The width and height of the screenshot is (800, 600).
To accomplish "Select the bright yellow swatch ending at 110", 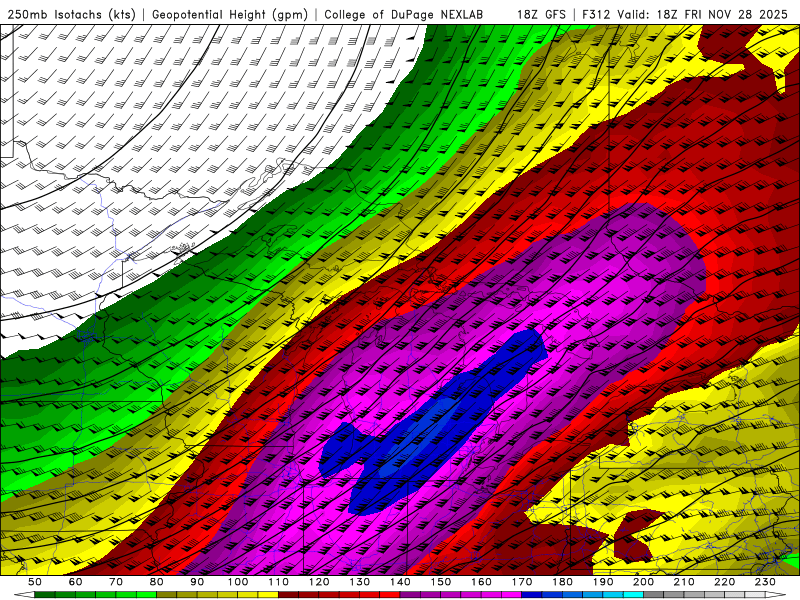I will (268, 595).
